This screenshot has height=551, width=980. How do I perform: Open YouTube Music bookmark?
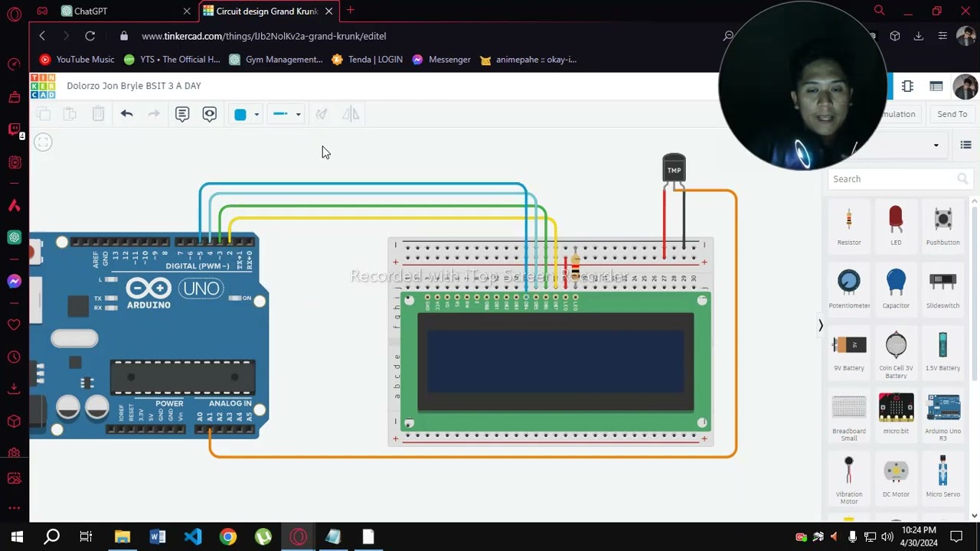point(77,60)
